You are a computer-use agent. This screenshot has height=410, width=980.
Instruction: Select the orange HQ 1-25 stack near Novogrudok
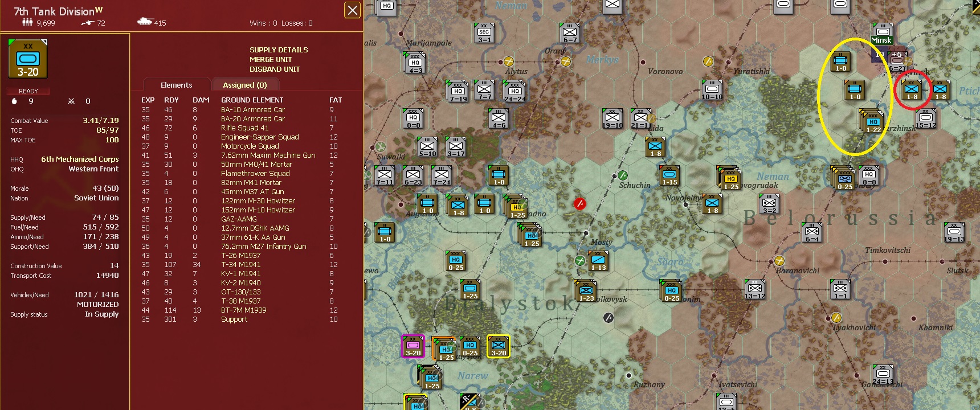click(x=730, y=178)
